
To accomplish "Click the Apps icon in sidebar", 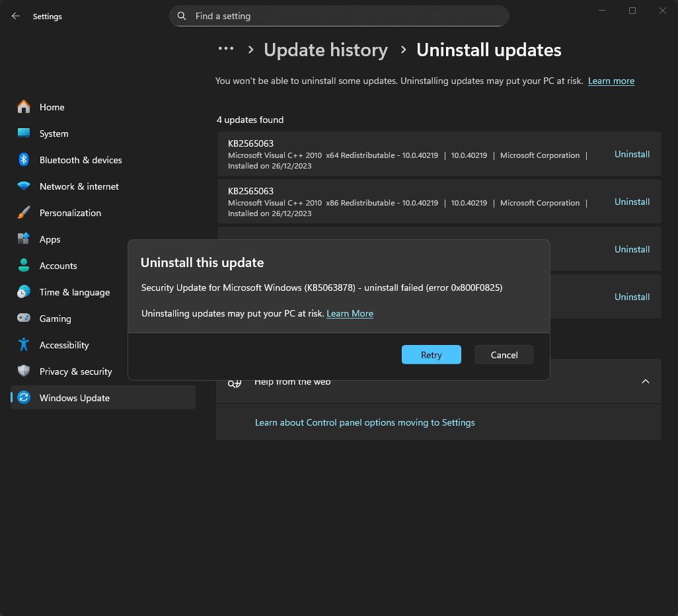I will click(24, 239).
